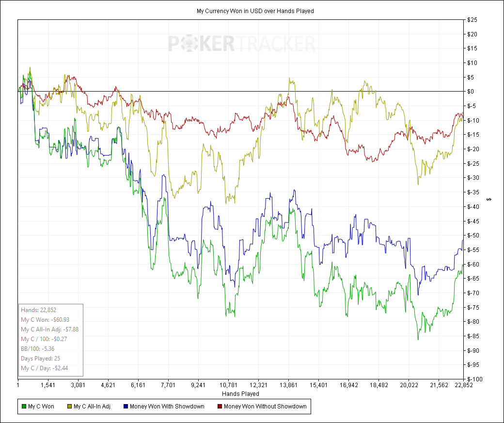
Task: Click the $-75 y-axis tick label
Action: click(x=473, y=307)
